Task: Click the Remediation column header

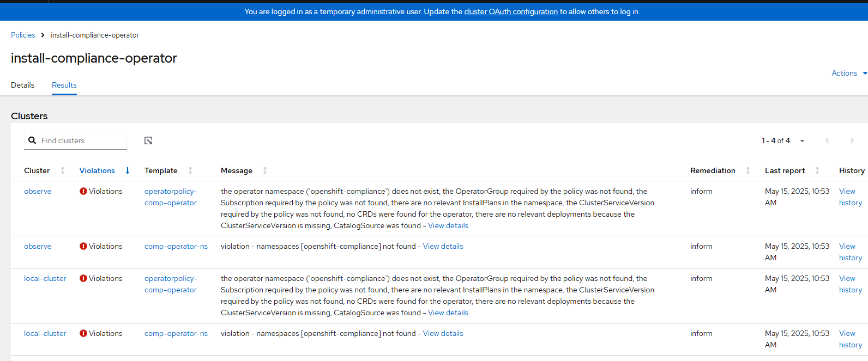Action: 713,170
